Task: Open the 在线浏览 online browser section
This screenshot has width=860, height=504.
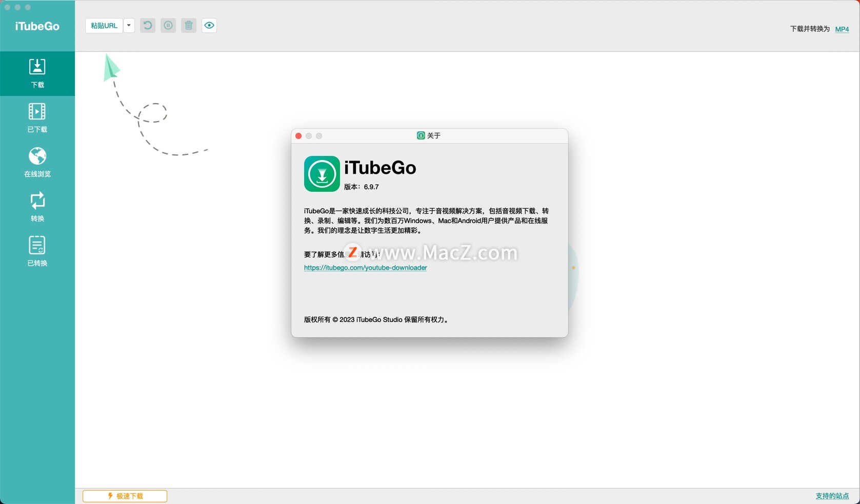Action: (x=37, y=163)
